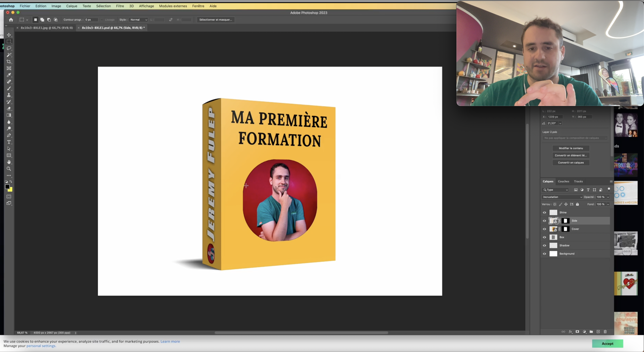The image size is (644, 352).
Task: Toggle visibility of the Background layer
Action: 544,253
